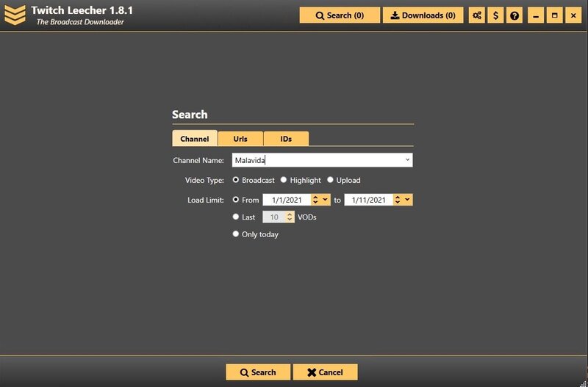Click the Cancel button
Image resolution: width=588 pixels, height=387 pixels.
(x=325, y=372)
